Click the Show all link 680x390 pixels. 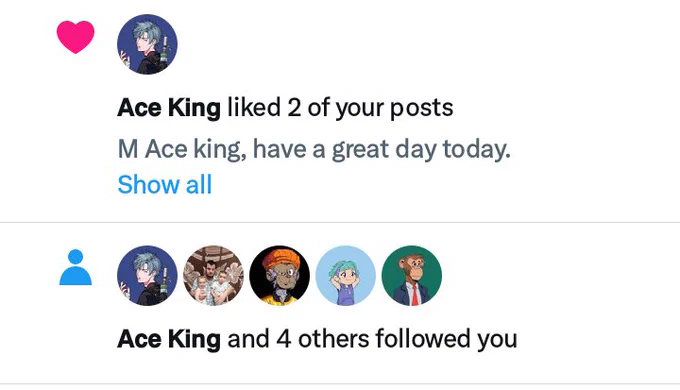(x=165, y=185)
